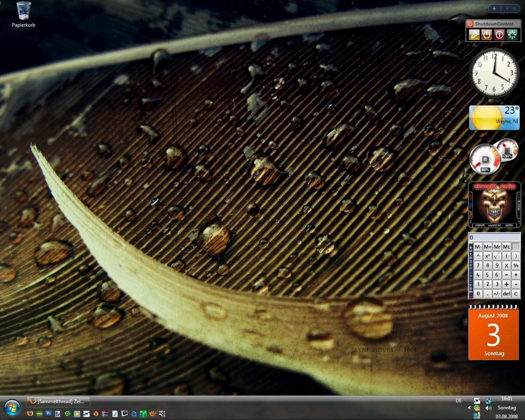Click the green restart icon in ShutdownControl
The height and width of the screenshot is (420, 525).
point(512,34)
